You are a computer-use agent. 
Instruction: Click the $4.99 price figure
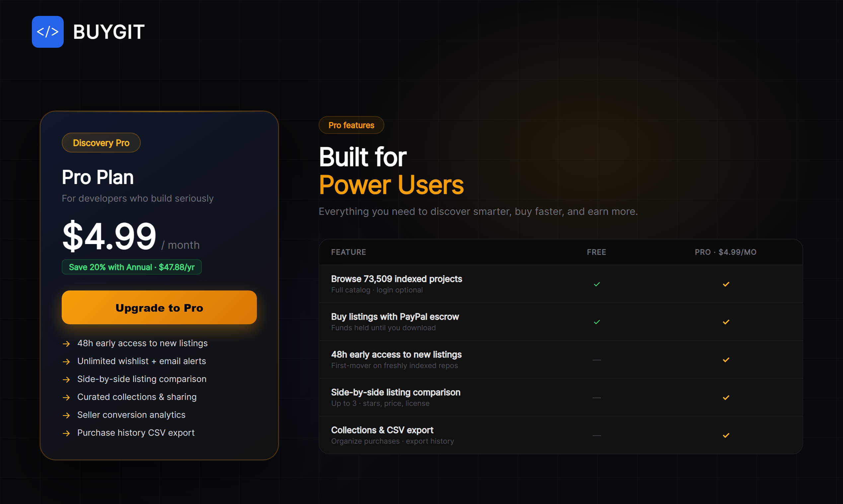pyautogui.click(x=109, y=236)
